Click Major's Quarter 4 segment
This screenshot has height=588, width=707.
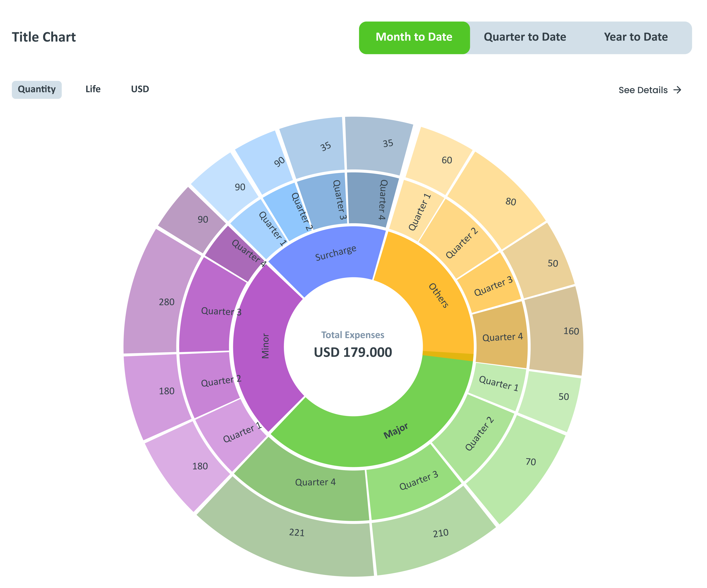click(315, 482)
